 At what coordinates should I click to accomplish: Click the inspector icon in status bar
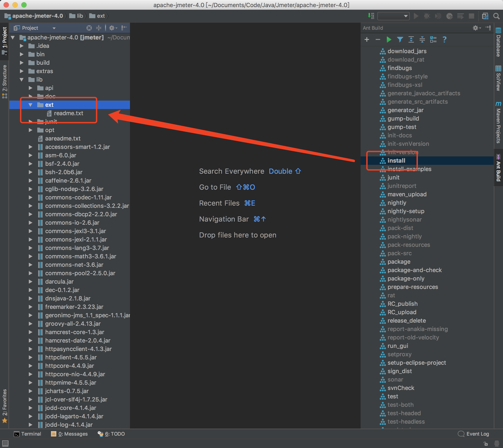(x=497, y=444)
